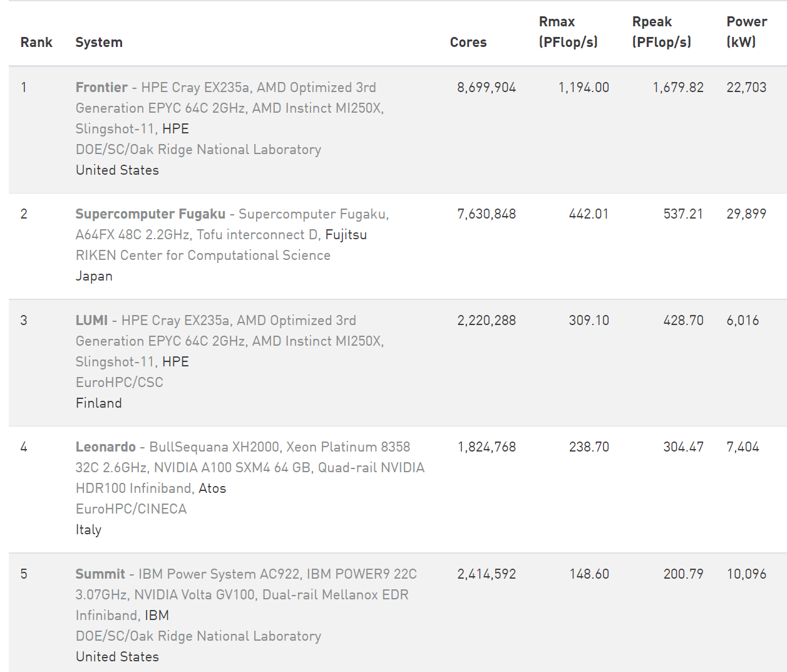Open the Frontier system link
Image resolution: width=787 pixels, height=672 pixels.
(101, 88)
